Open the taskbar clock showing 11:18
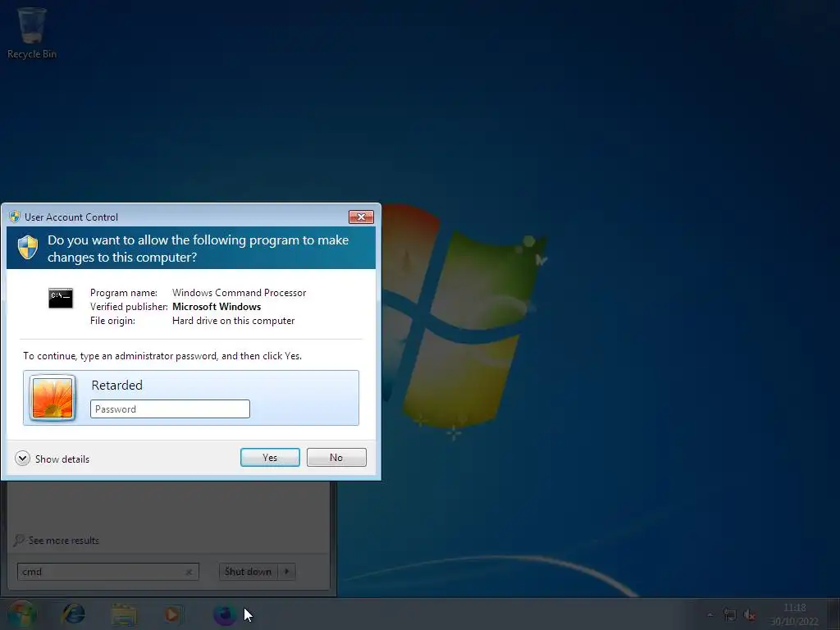Image resolution: width=840 pixels, height=630 pixels. [794, 614]
